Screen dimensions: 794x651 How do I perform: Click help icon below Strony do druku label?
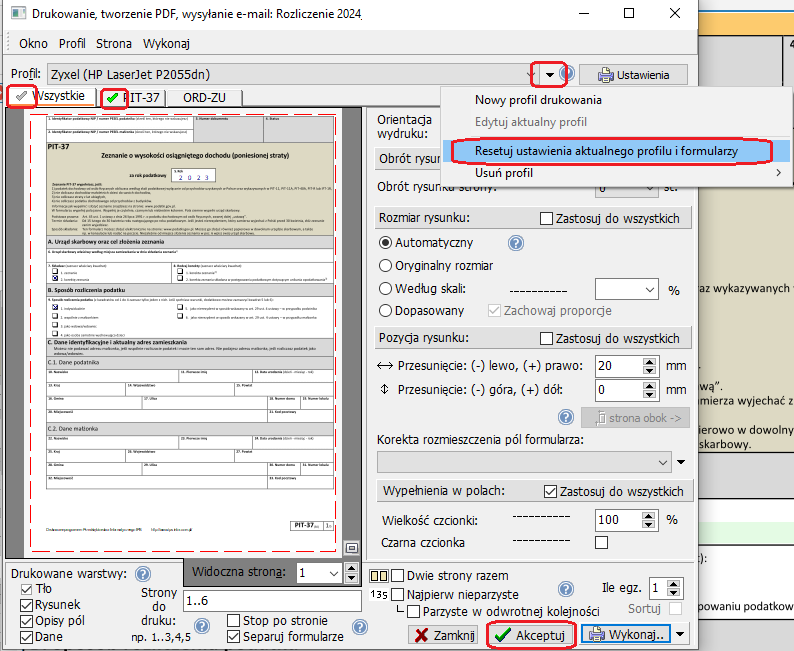coord(202,627)
